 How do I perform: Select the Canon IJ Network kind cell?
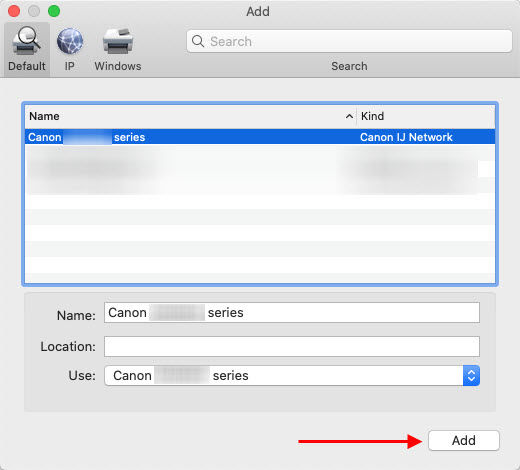(x=406, y=137)
